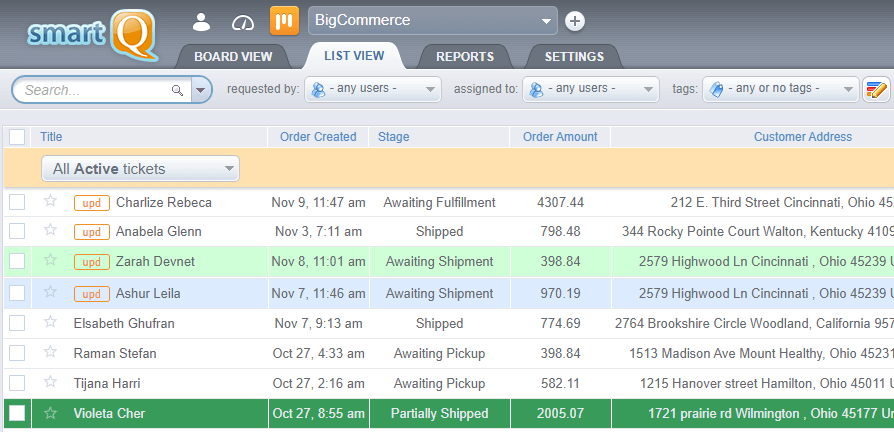This screenshot has width=894, height=432.
Task: Check the Tijana Harri row checkbox
Action: point(17,382)
